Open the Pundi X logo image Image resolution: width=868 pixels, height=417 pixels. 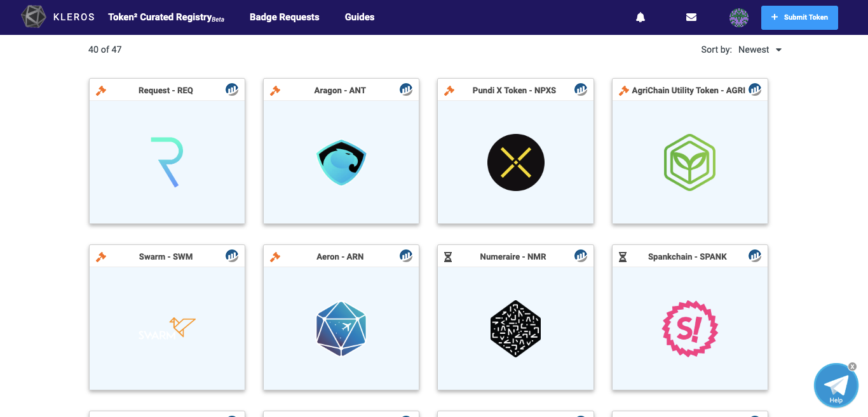coord(516,162)
